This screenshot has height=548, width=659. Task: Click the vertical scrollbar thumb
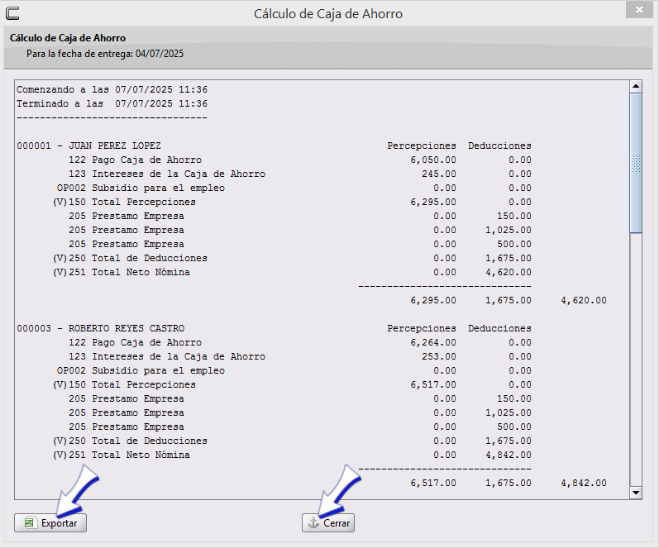pos(636,163)
